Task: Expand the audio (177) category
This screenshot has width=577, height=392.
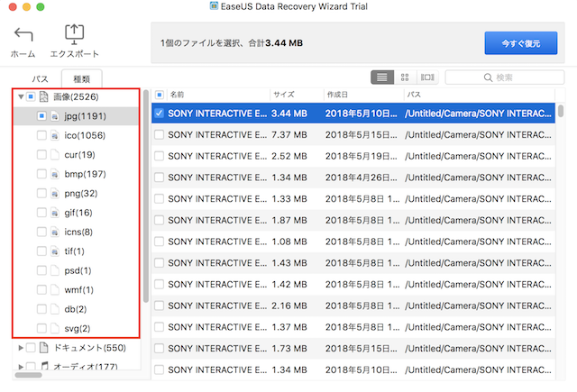Action: point(21,366)
